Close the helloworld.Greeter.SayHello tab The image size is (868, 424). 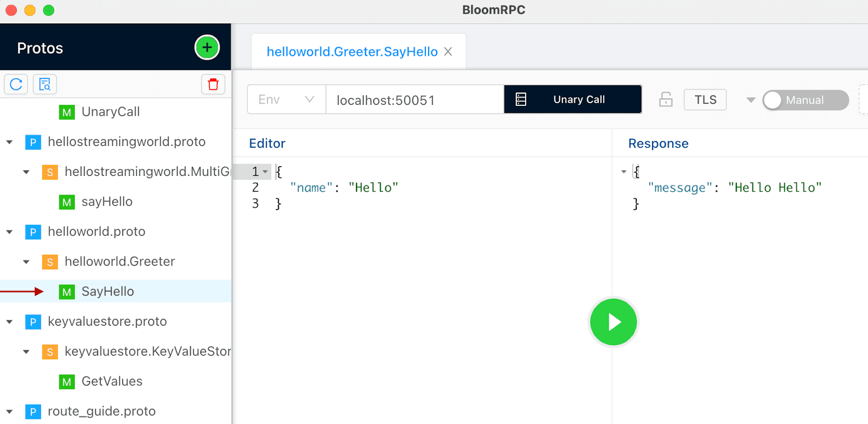[448, 52]
